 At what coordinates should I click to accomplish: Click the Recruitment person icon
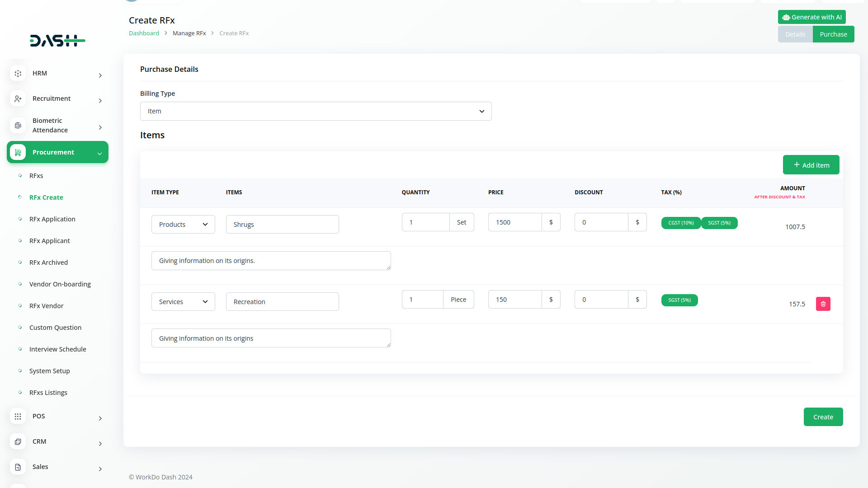(18, 99)
